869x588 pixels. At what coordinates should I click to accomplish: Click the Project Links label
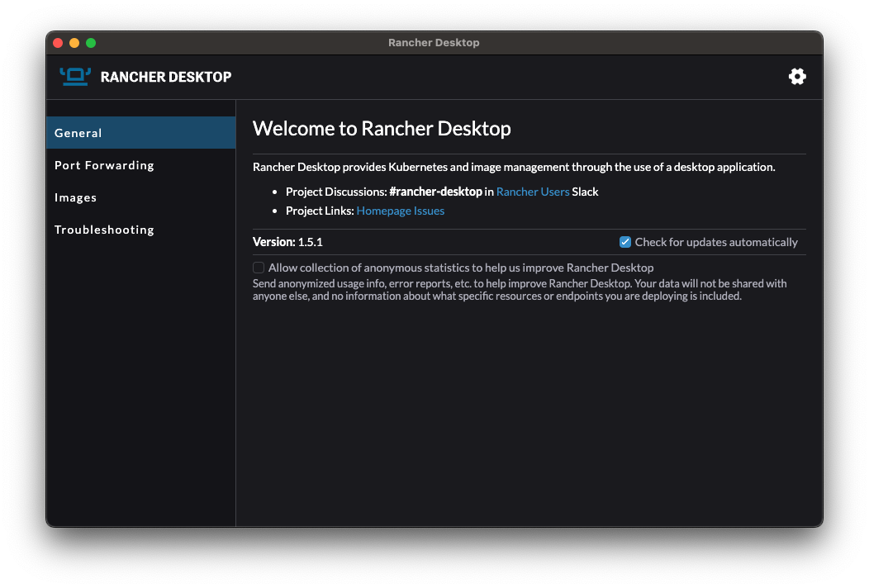319,211
